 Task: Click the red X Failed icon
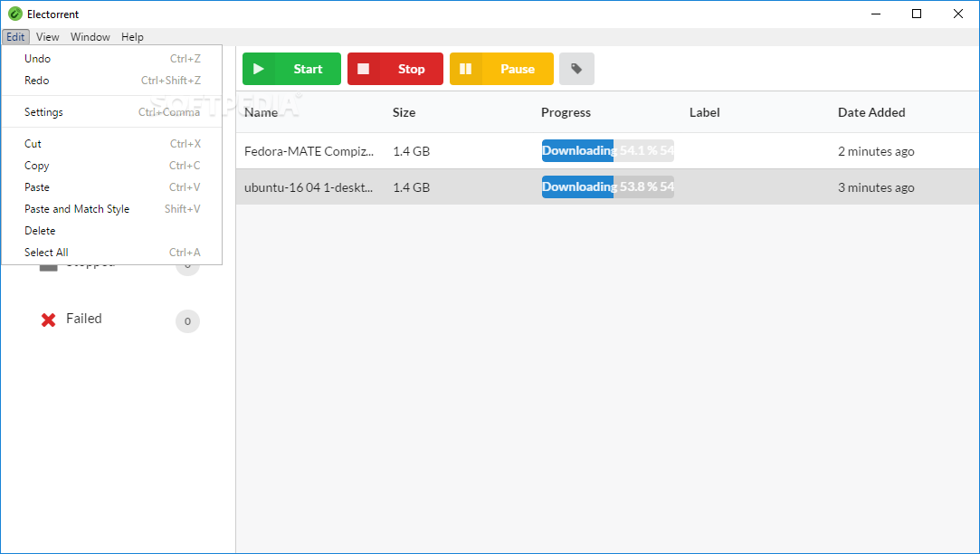click(x=48, y=320)
